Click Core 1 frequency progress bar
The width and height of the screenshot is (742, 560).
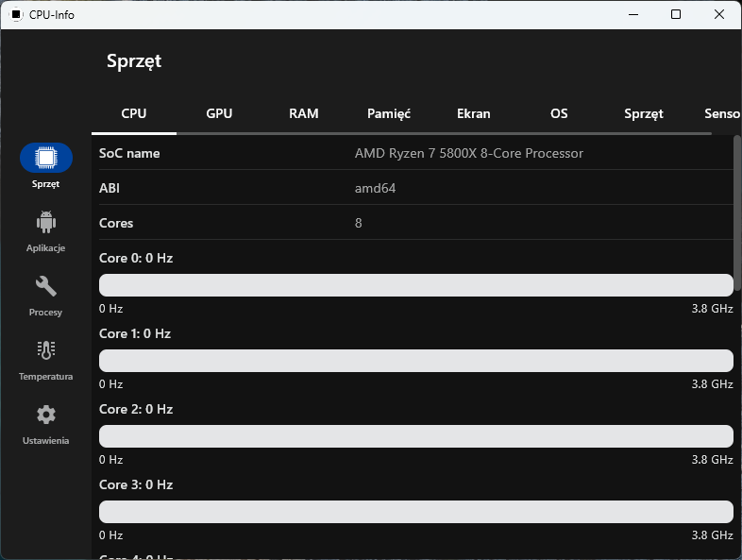[x=416, y=361]
